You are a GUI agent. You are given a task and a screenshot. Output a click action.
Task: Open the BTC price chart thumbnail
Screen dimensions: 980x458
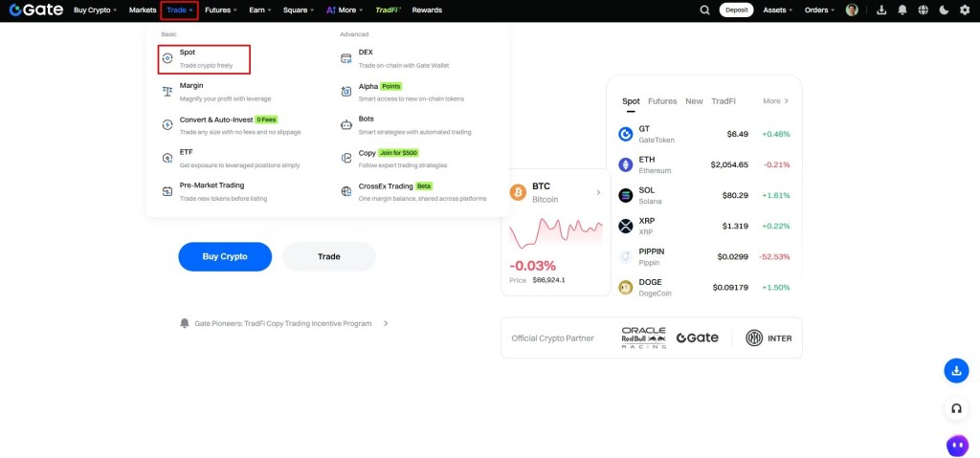tap(556, 233)
